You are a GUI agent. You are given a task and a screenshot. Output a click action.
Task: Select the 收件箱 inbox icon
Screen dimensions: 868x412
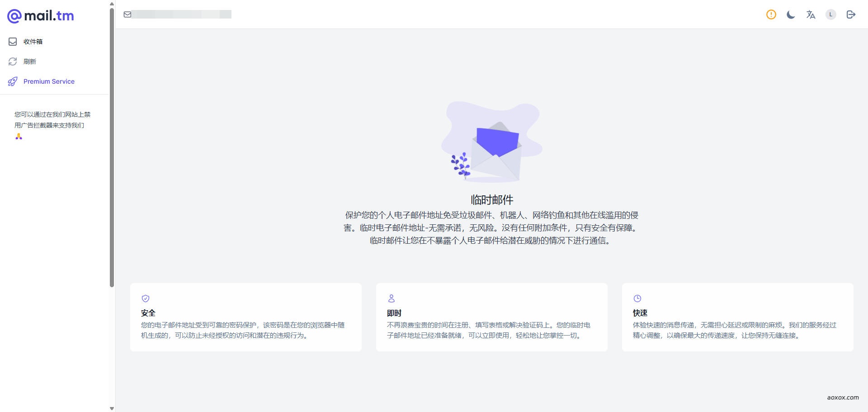pos(13,41)
